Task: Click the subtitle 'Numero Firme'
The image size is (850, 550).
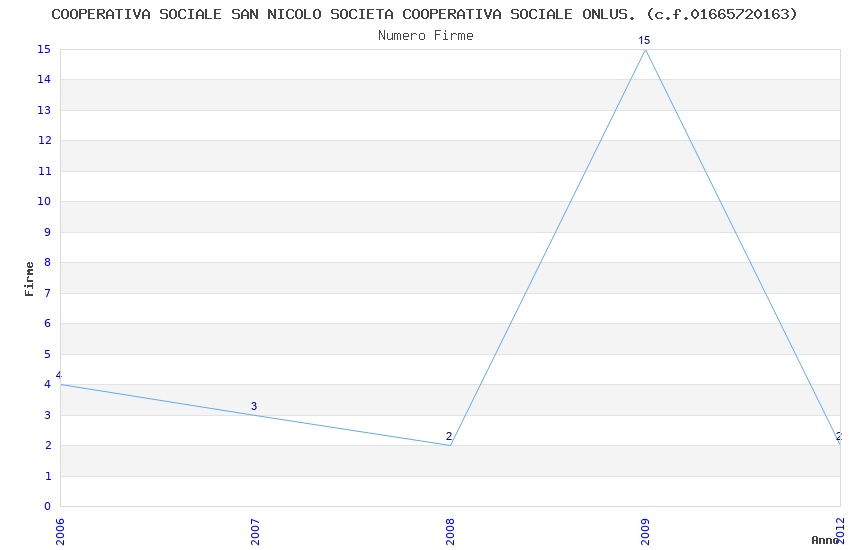Action: click(426, 36)
